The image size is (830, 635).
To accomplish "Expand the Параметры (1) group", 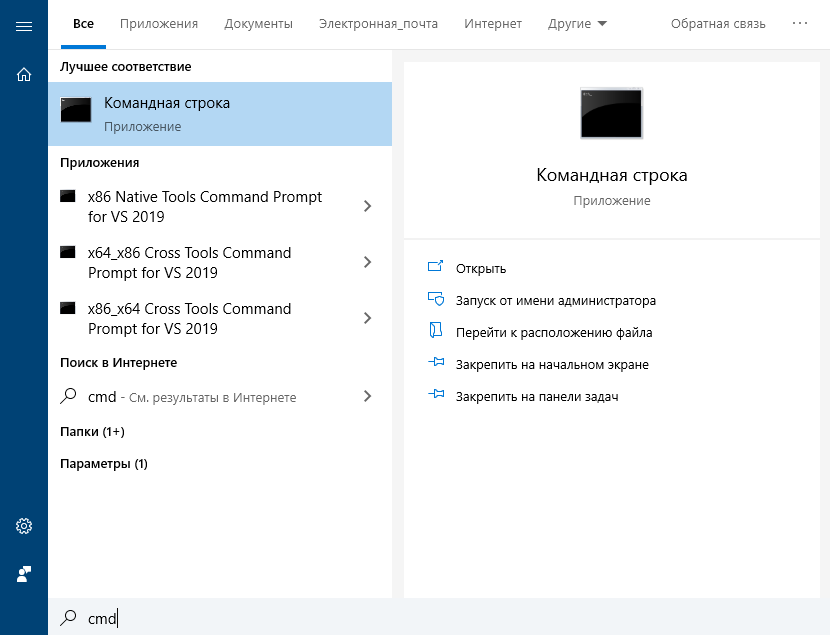I will [104, 464].
